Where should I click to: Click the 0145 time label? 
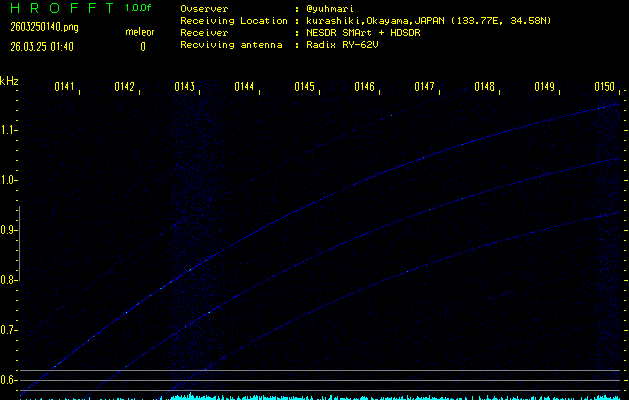point(304,87)
